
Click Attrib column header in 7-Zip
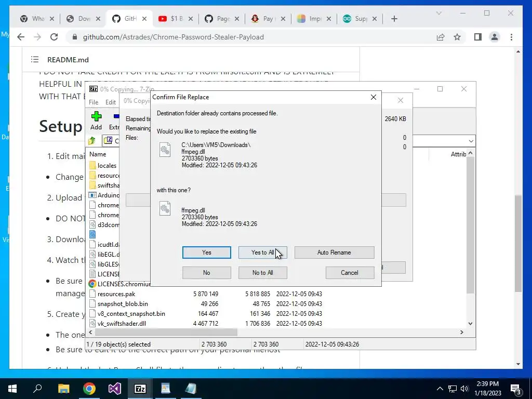click(458, 154)
